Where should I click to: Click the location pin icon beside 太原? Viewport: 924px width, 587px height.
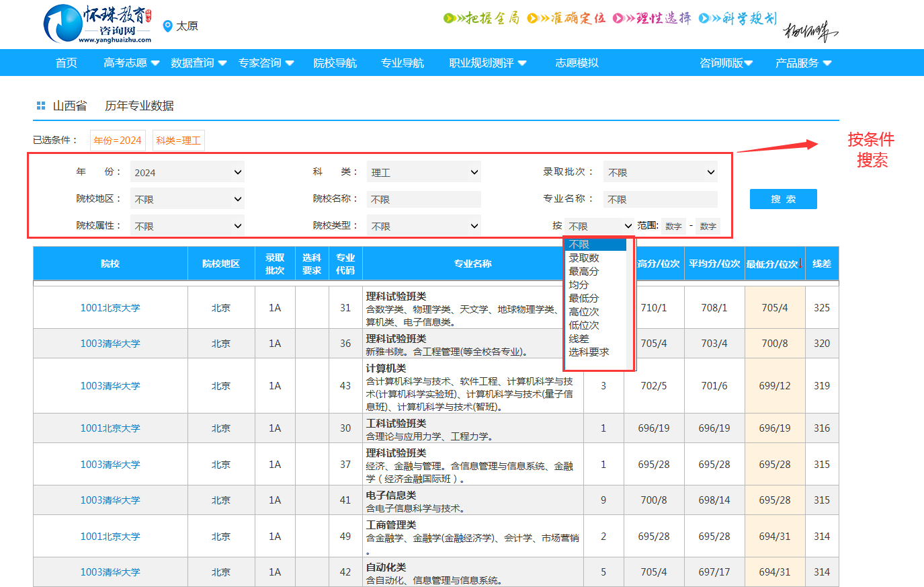coord(168,26)
